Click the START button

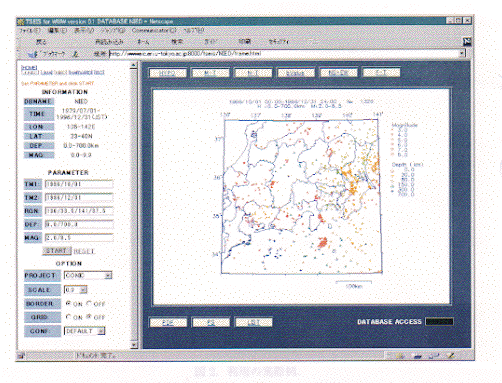tap(57, 251)
